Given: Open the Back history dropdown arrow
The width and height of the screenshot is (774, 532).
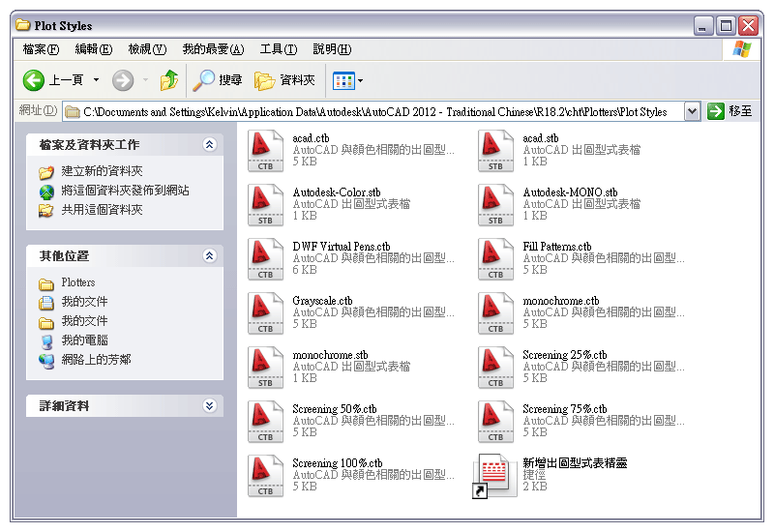Looking at the screenshot, I should (x=96, y=80).
